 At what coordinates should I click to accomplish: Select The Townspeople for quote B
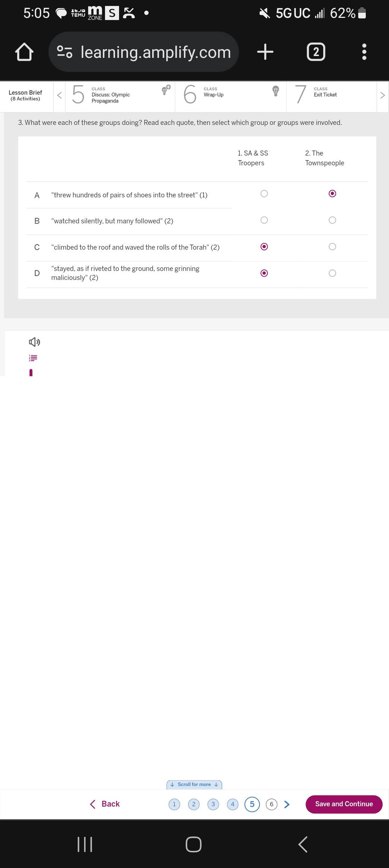pyautogui.click(x=332, y=220)
